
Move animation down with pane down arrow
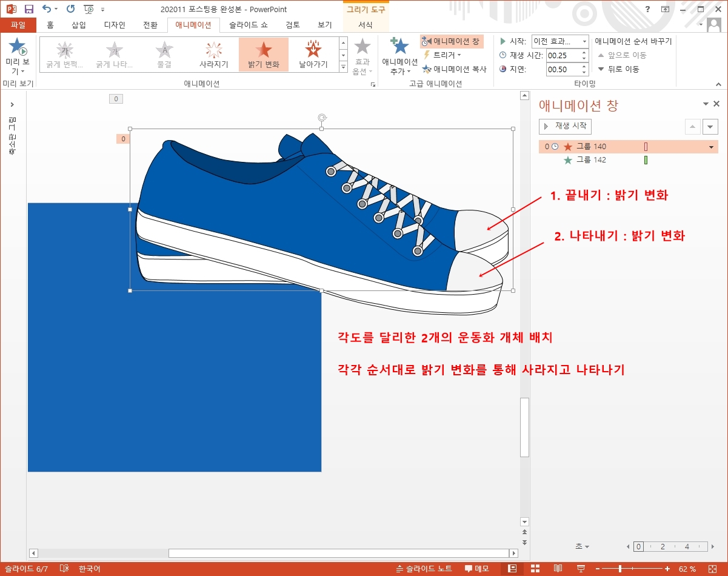[x=710, y=127]
